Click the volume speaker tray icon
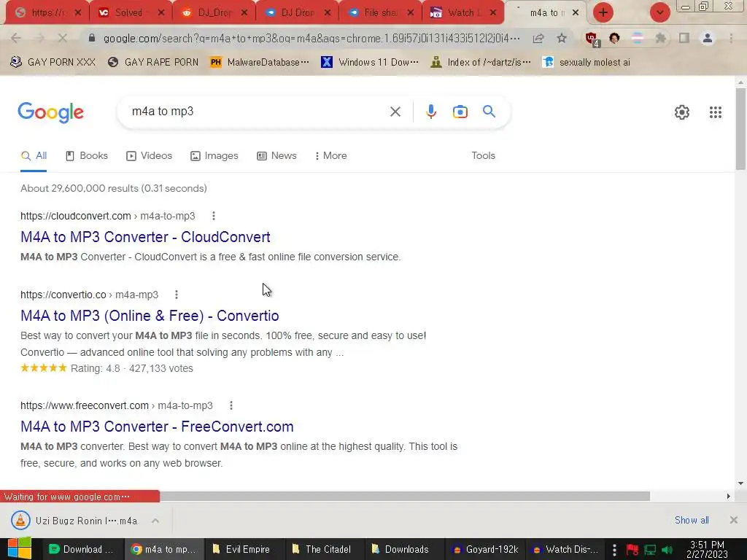This screenshot has width=747, height=560. (667, 550)
